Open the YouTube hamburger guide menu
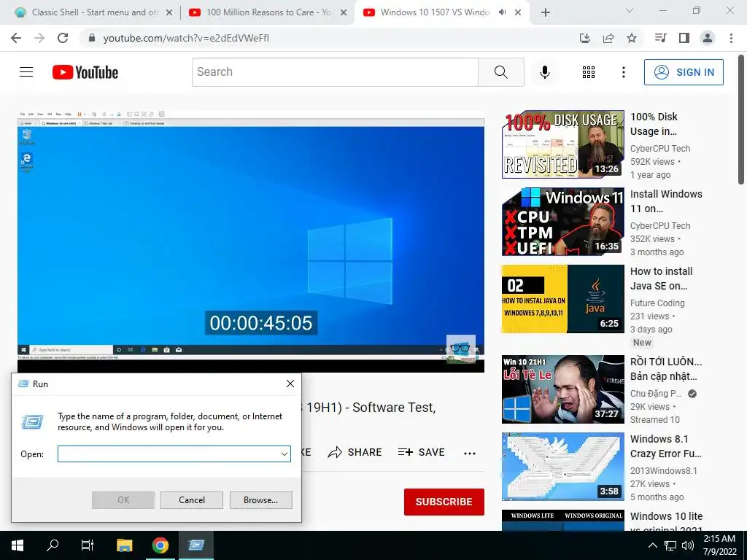This screenshot has width=747, height=560. point(26,72)
